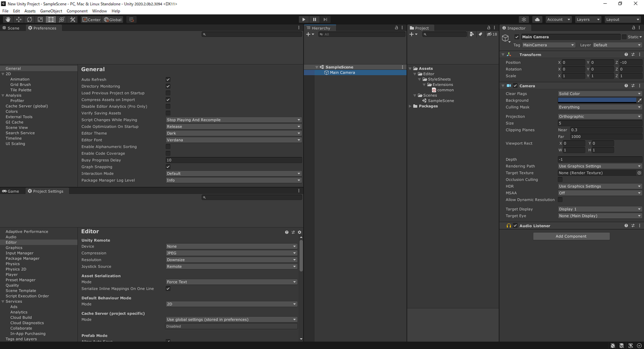This screenshot has height=349, width=644.
Task: Collapse the Transform component
Action: pos(503,54)
